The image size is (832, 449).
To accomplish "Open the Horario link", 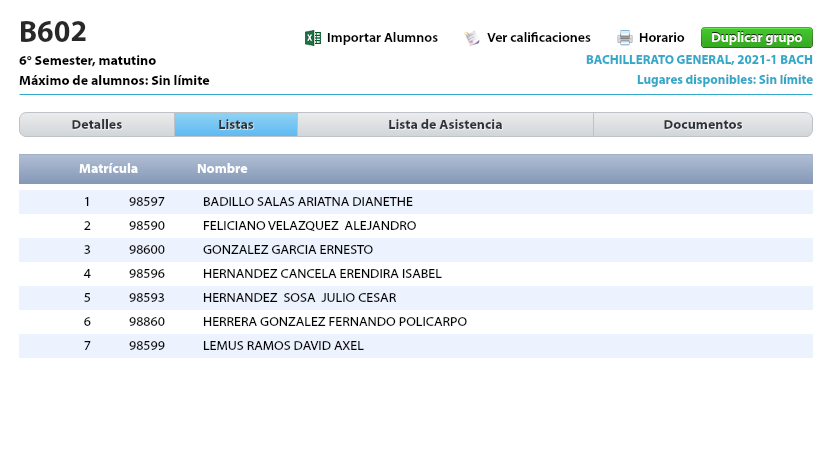I will pyautogui.click(x=661, y=38).
